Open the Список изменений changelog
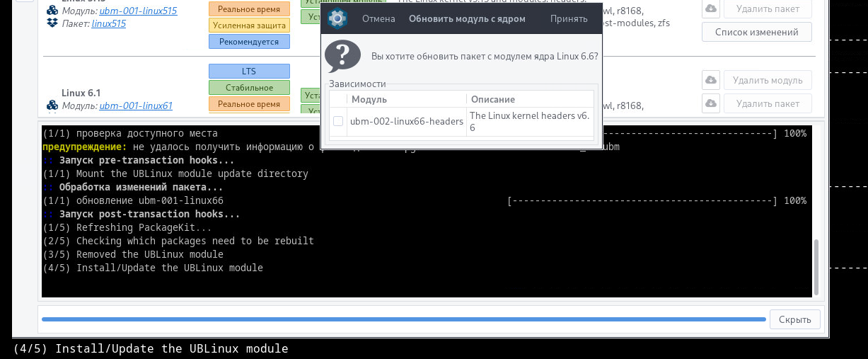 (756, 32)
